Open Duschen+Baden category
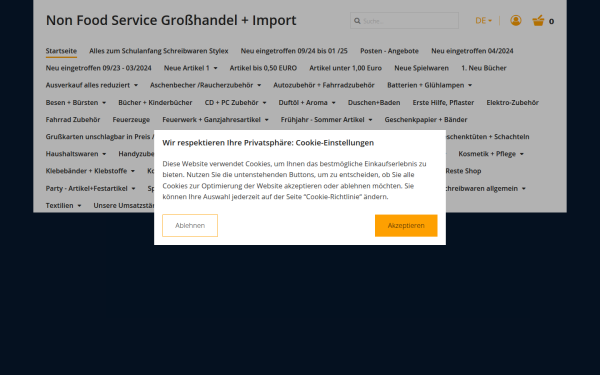 [x=374, y=103]
